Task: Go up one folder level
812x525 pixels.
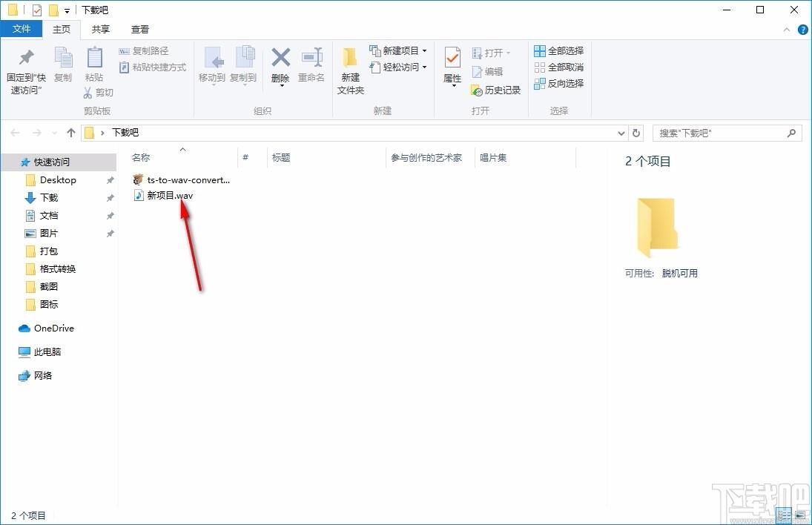Action: (x=71, y=133)
